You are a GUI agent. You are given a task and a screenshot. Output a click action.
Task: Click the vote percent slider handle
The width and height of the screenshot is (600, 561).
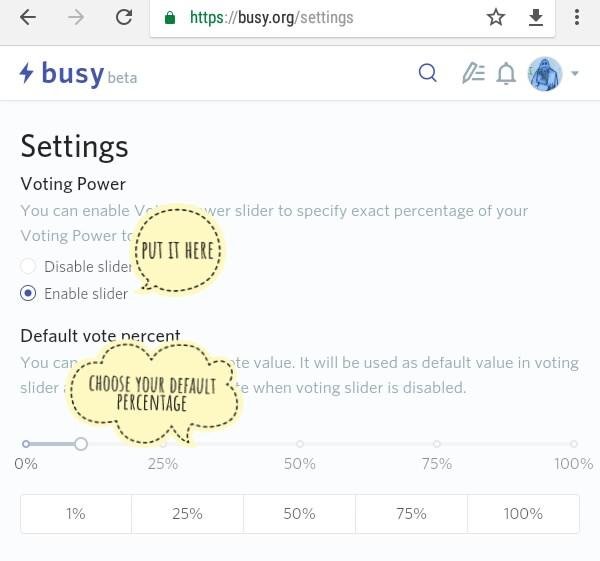pos(81,444)
